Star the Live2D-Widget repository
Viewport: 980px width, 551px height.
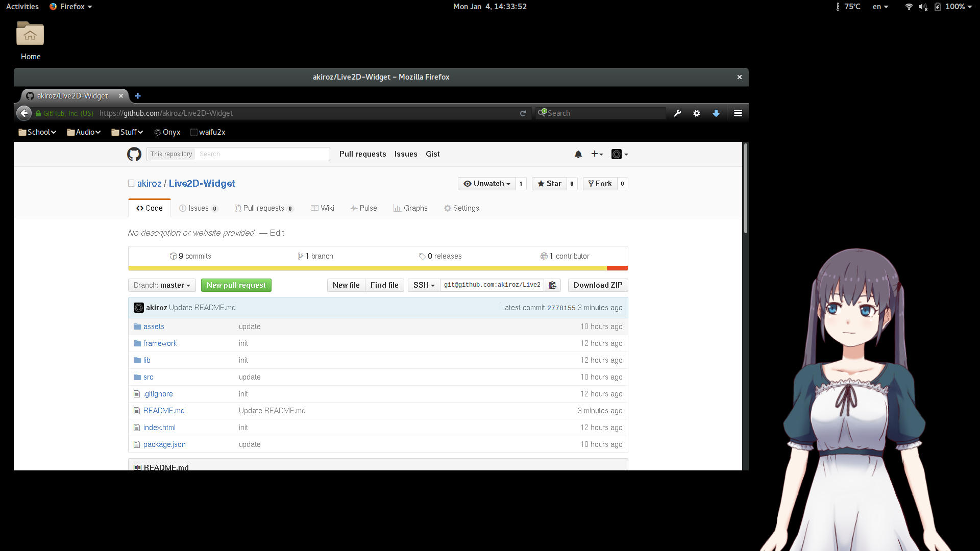click(549, 184)
